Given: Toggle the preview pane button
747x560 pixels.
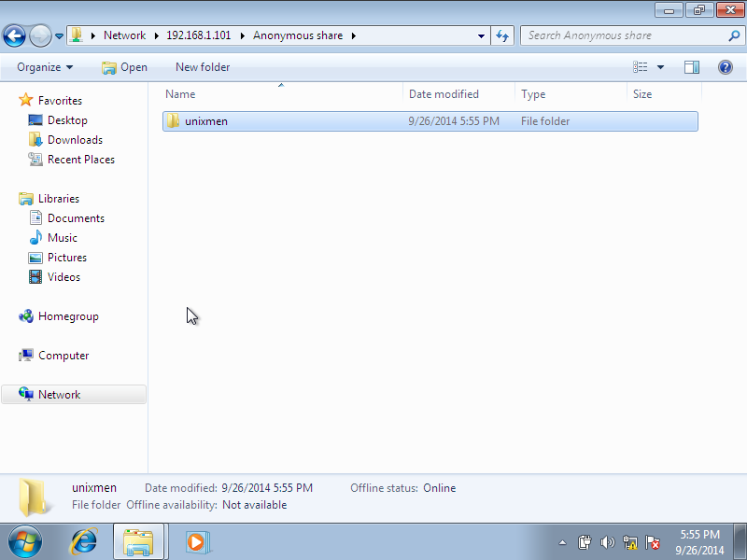Looking at the screenshot, I should point(692,67).
